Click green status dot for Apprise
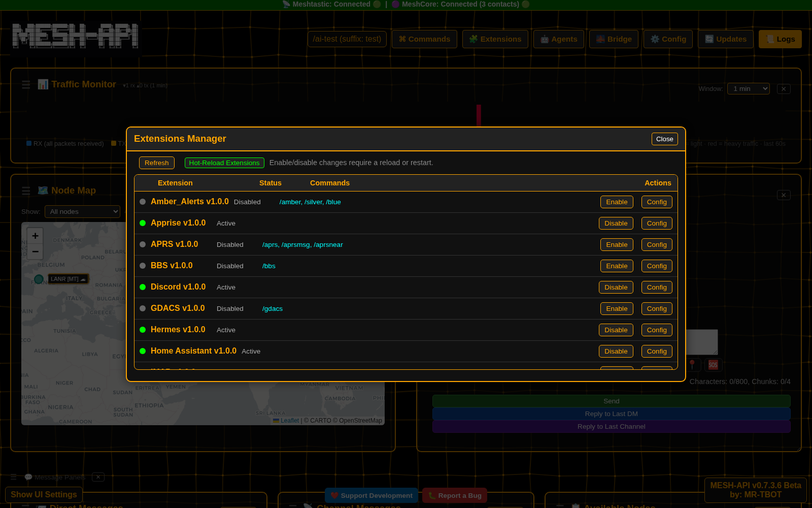Screen dimensions: 812x508 (x=143, y=223)
